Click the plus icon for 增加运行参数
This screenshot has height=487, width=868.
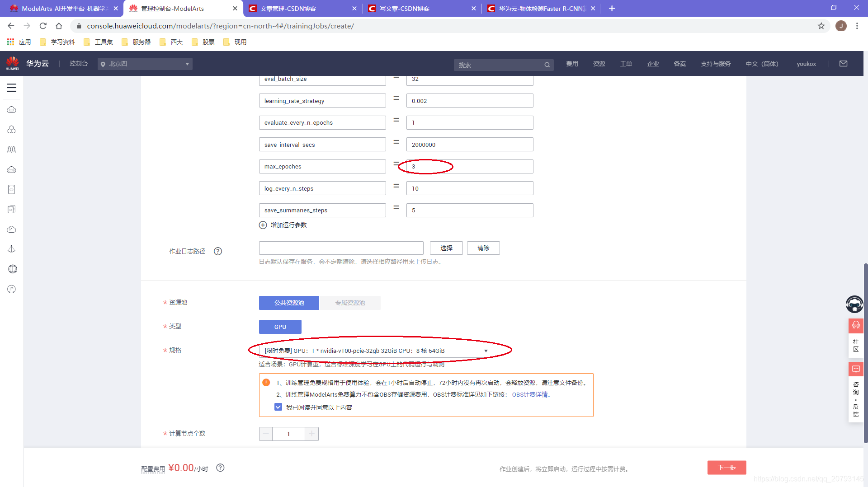[263, 225]
